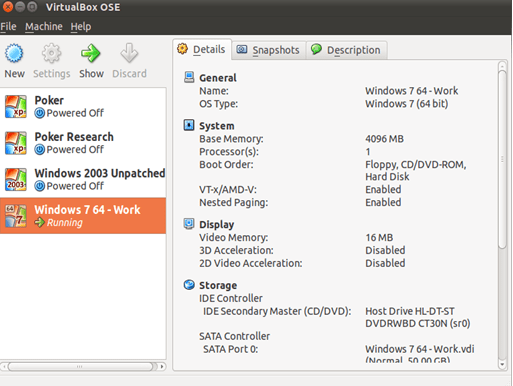Open the File menu
The image size is (513, 386).
point(8,26)
